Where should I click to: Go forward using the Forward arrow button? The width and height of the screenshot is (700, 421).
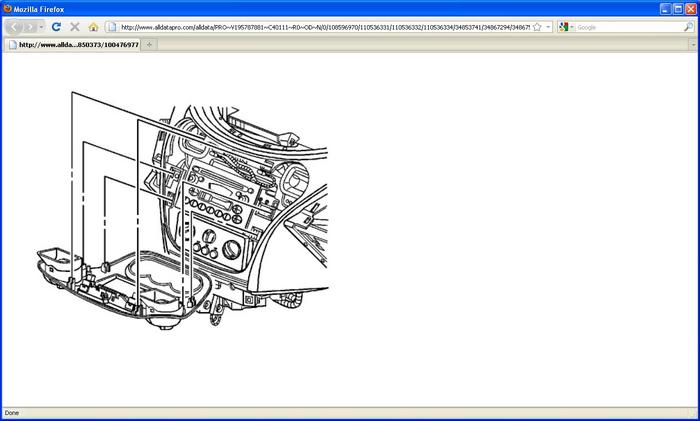(x=30, y=27)
